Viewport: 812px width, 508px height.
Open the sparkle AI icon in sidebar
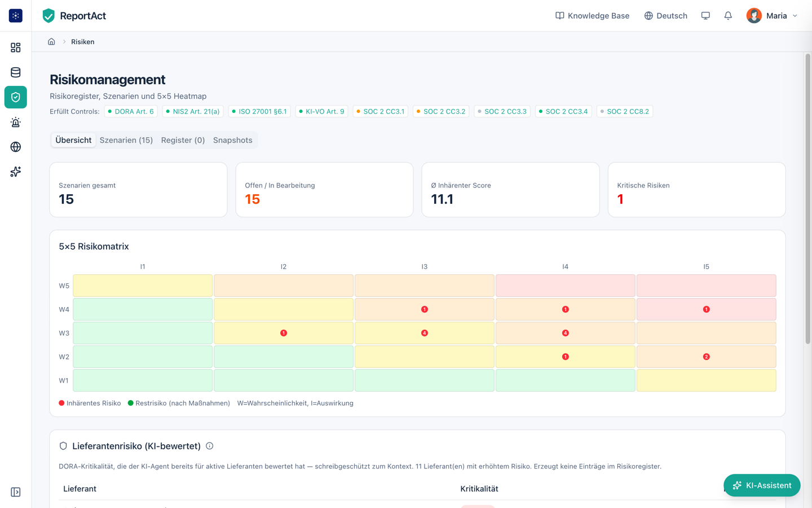(16, 172)
